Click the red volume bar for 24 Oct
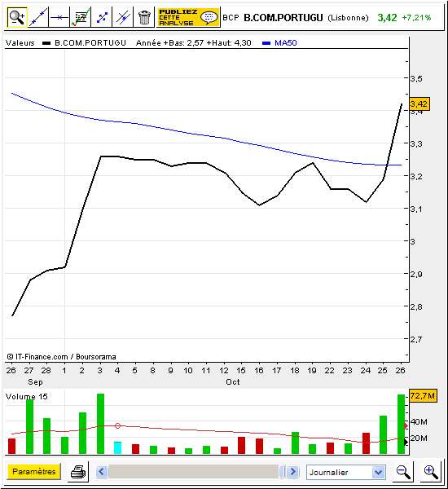This screenshot has height=489, width=448. click(x=366, y=443)
